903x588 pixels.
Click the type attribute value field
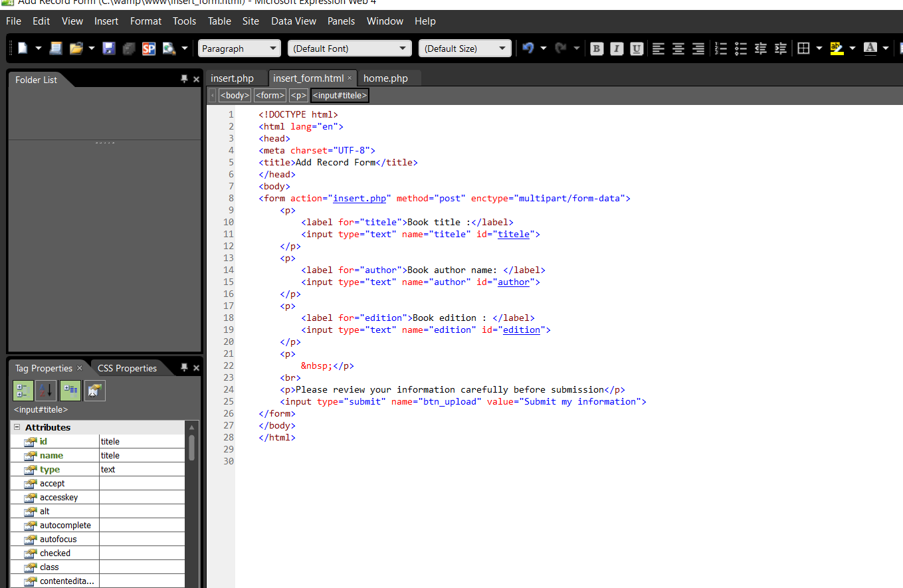click(142, 469)
